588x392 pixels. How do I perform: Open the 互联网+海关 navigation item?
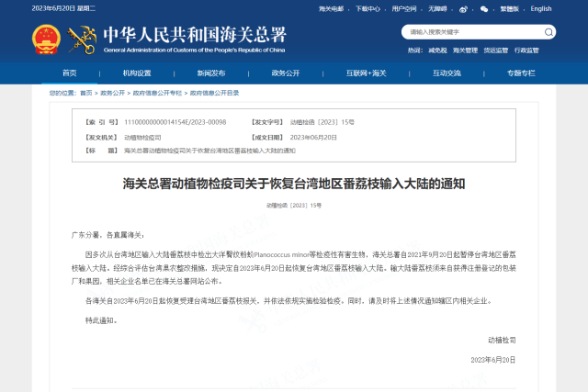click(x=364, y=72)
